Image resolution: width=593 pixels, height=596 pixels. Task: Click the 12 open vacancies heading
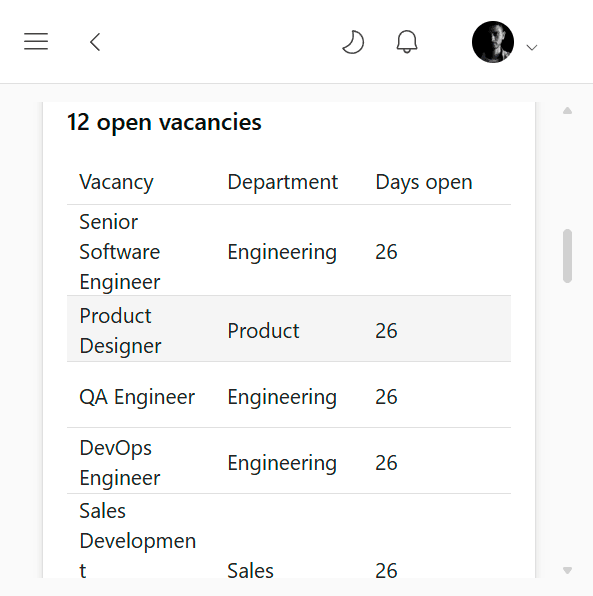click(x=164, y=122)
